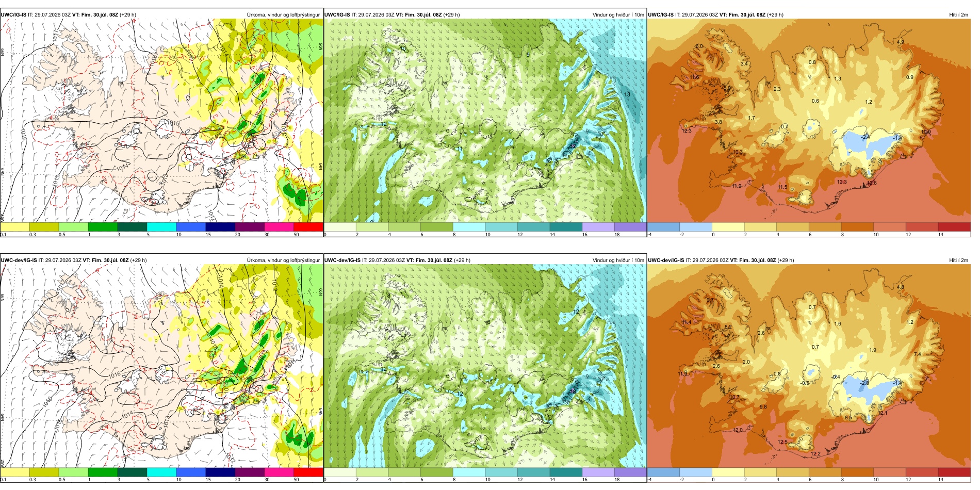Click the 'Úrkoma, vindur og loftþrýstingur' title on the UWC-dev panel
Image resolution: width=980 pixels, height=490 pixels.
[283, 260]
